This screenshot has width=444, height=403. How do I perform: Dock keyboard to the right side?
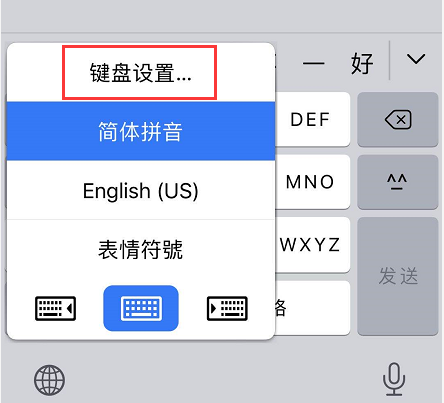[x=227, y=308]
